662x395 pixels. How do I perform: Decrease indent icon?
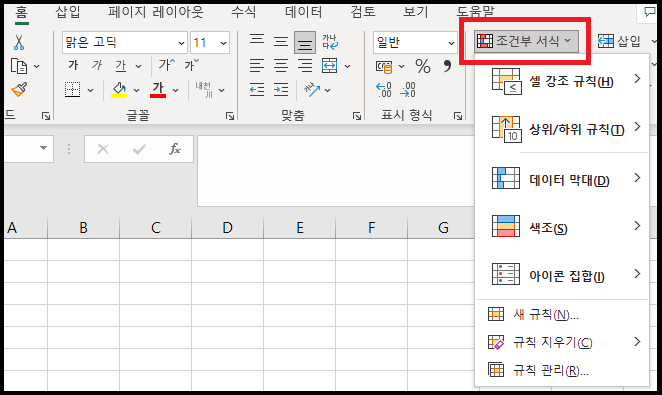click(257, 89)
